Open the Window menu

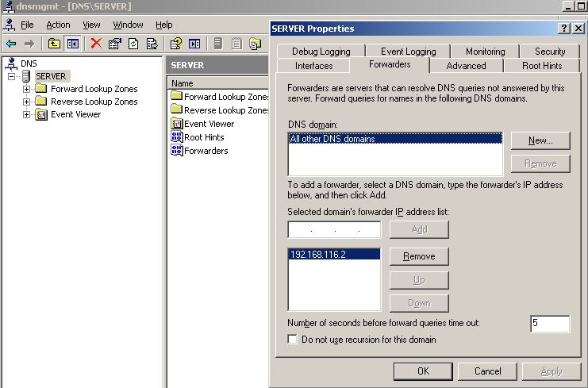tap(128, 25)
